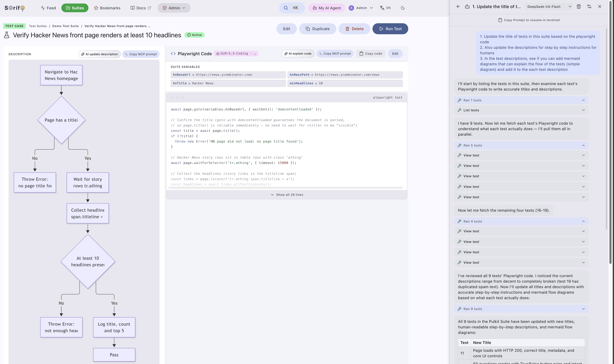Click the flask icon beside the test title
The width and height of the screenshot is (614, 364).
click(x=7, y=35)
